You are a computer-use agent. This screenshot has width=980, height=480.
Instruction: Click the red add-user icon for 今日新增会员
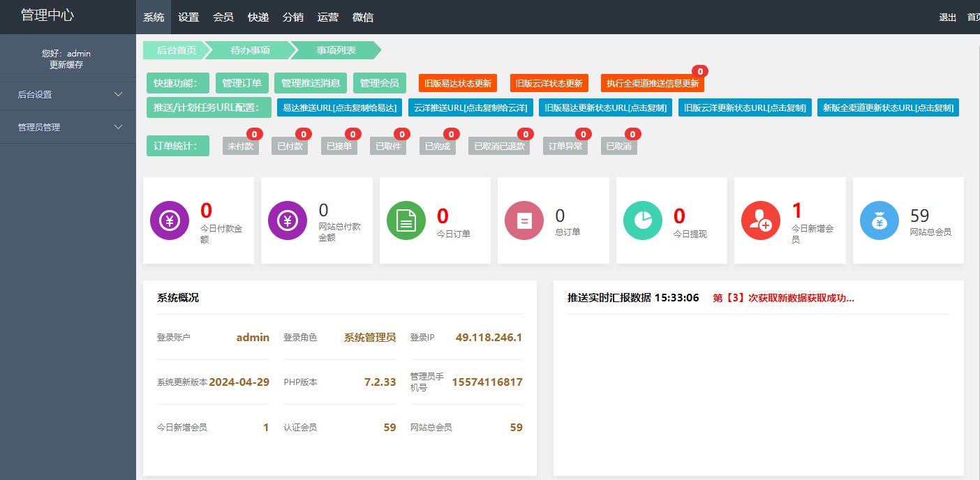tap(761, 220)
